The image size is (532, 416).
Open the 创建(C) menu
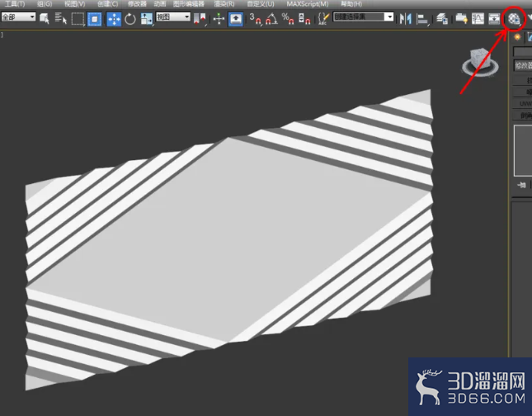click(x=107, y=4)
